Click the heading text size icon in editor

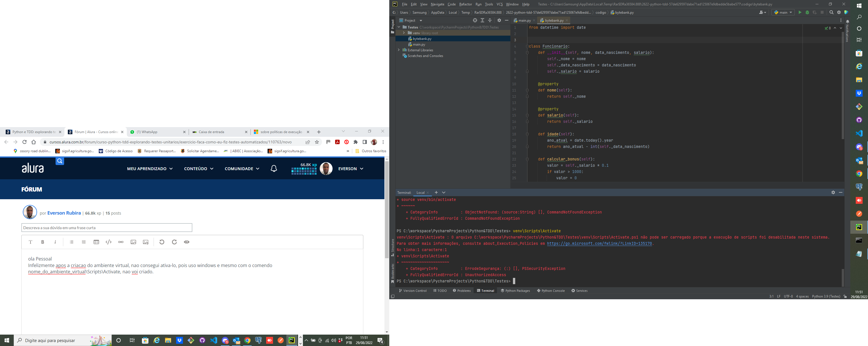[30, 242]
